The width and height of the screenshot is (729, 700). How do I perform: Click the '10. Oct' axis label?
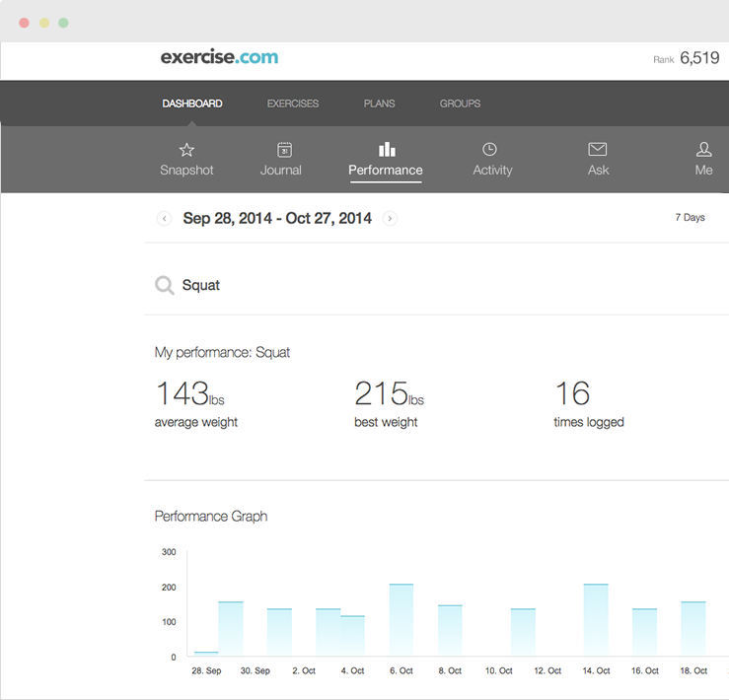(x=498, y=670)
